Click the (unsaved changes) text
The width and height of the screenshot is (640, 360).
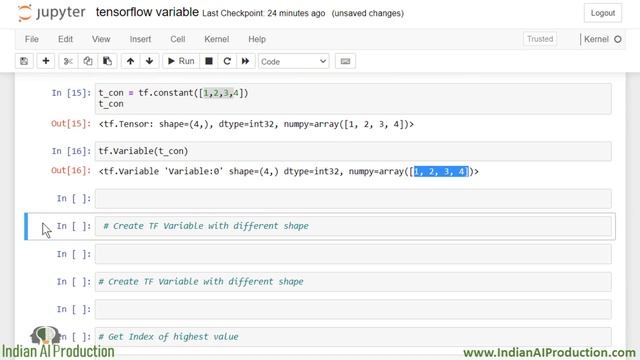[368, 13]
